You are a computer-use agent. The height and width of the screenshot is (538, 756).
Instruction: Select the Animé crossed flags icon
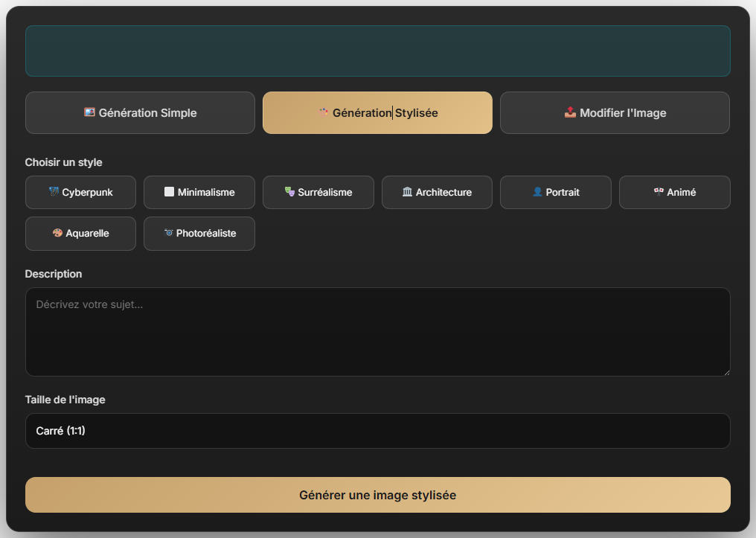pyautogui.click(x=659, y=192)
